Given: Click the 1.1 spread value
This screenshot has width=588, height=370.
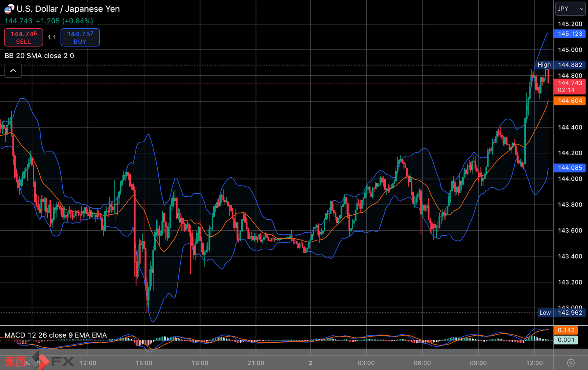Looking at the screenshot, I should [x=52, y=37].
